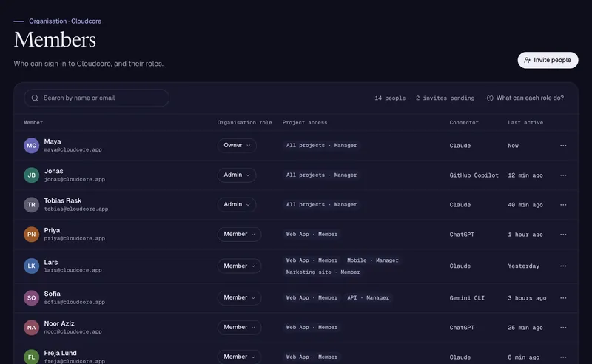This screenshot has width=592, height=364.
Task: Click the '2 invites pending' text
Action: click(445, 98)
